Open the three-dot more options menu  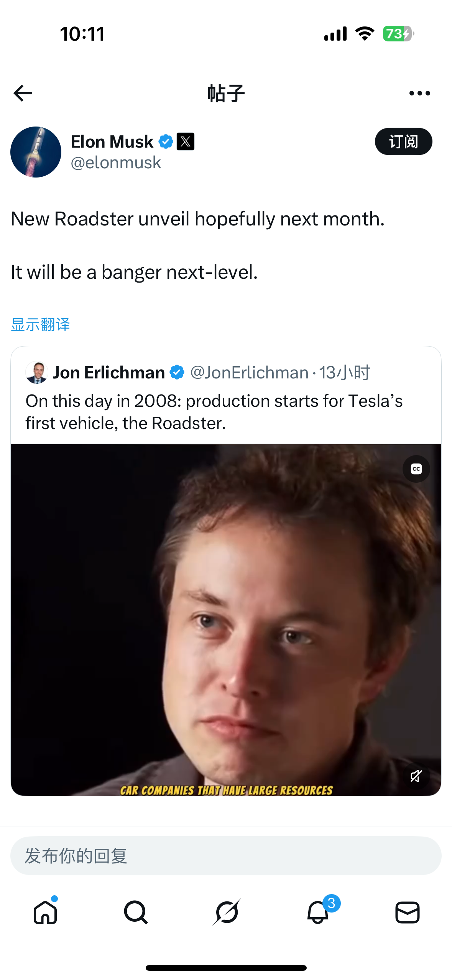pos(419,93)
